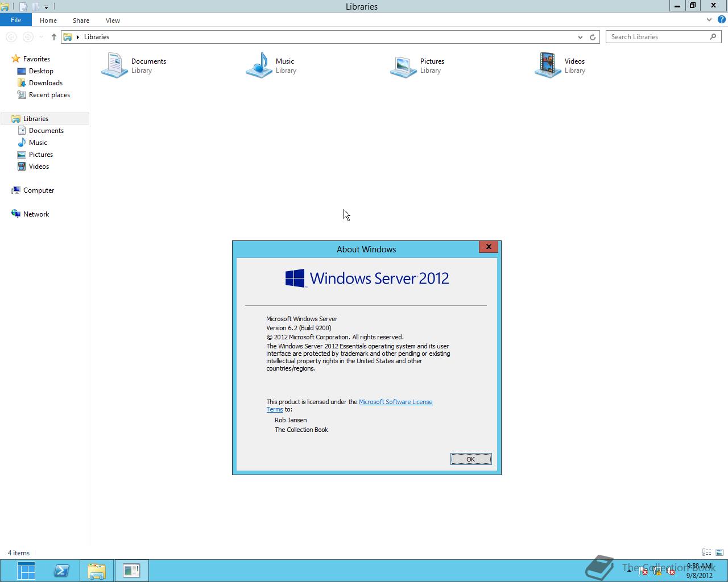Click the File Explorer taskbar button
The height and width of the screenshot is (582, 728).
pos(97,571)
